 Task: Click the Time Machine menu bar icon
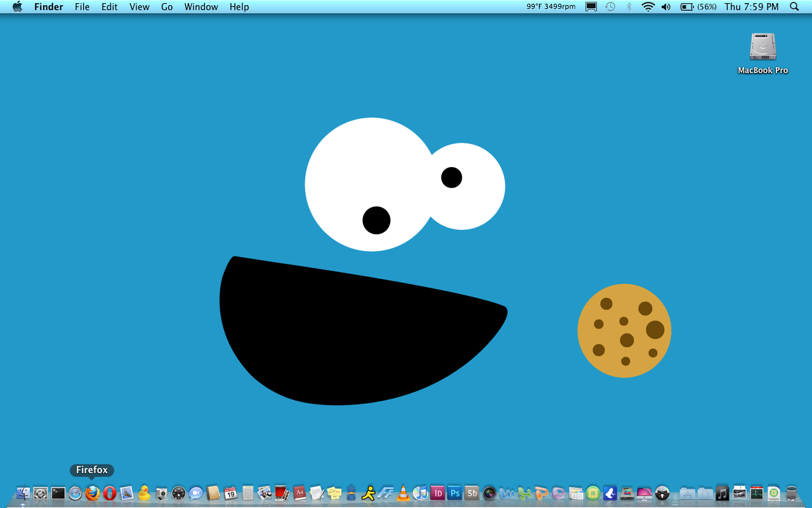click(610, 6)
